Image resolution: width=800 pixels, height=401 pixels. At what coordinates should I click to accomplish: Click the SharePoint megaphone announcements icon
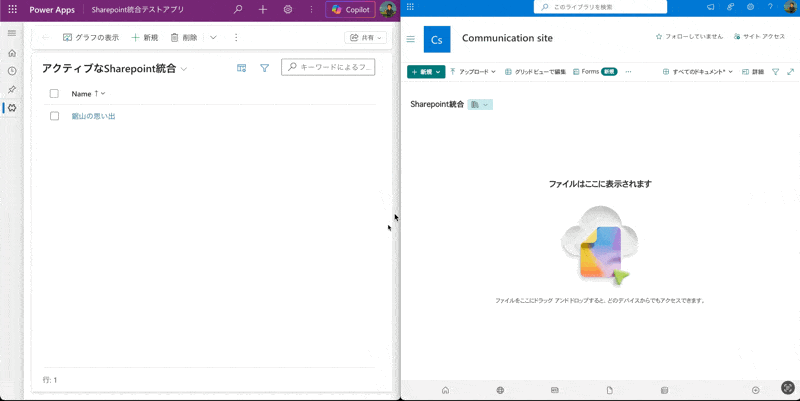click(710, 7)
